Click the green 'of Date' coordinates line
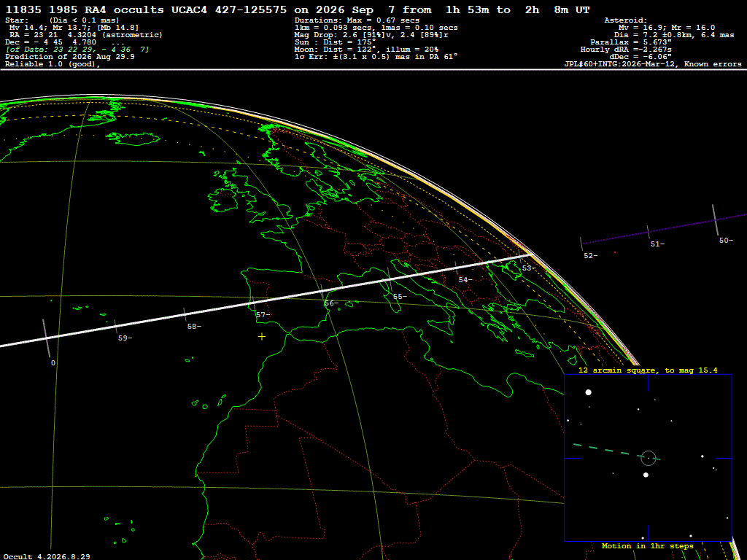This screenshot has width=747, height=560. pyautogui.click(x=77, y=50)
